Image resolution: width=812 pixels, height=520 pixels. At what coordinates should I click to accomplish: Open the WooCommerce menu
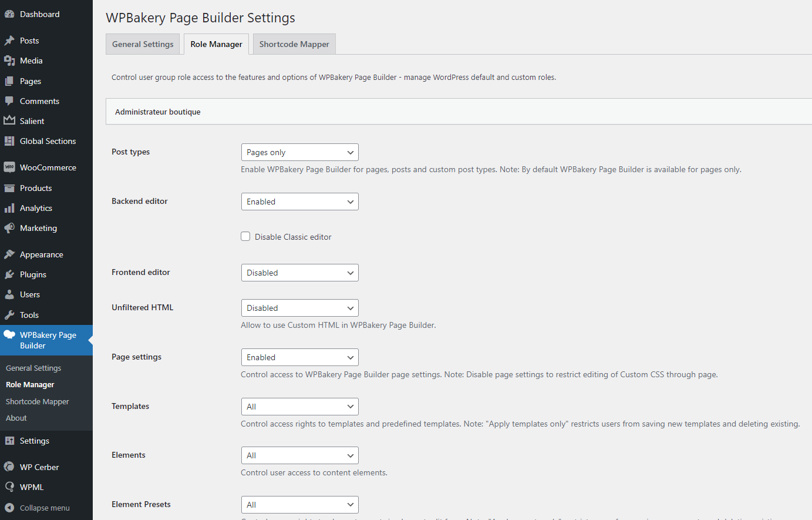48,167
